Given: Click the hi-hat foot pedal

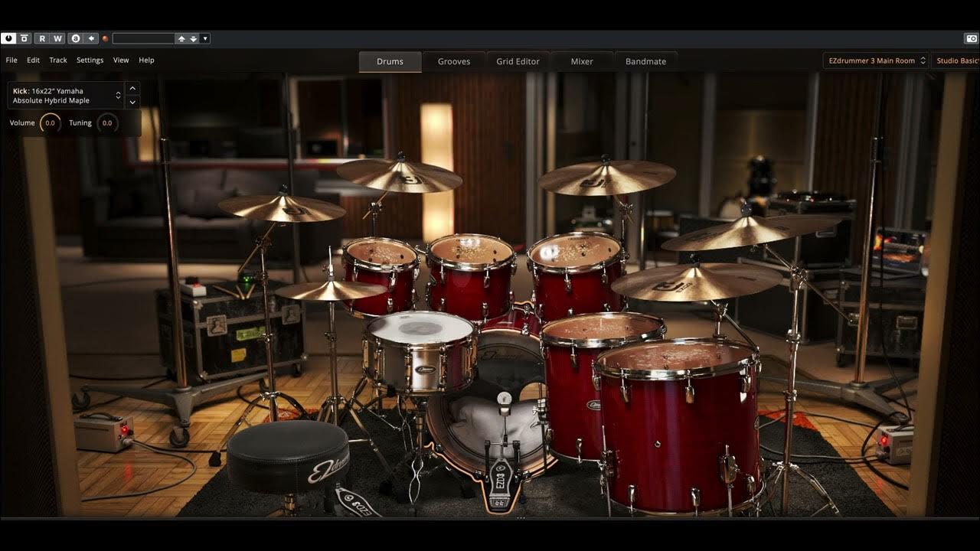Looking at the screenshot, I should click(359, 500).
